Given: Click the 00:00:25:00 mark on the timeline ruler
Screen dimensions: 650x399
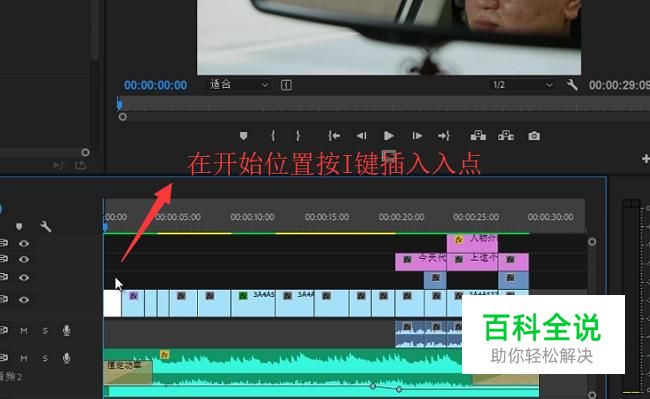Looking at the screenshot, I should tap(476, 217).
